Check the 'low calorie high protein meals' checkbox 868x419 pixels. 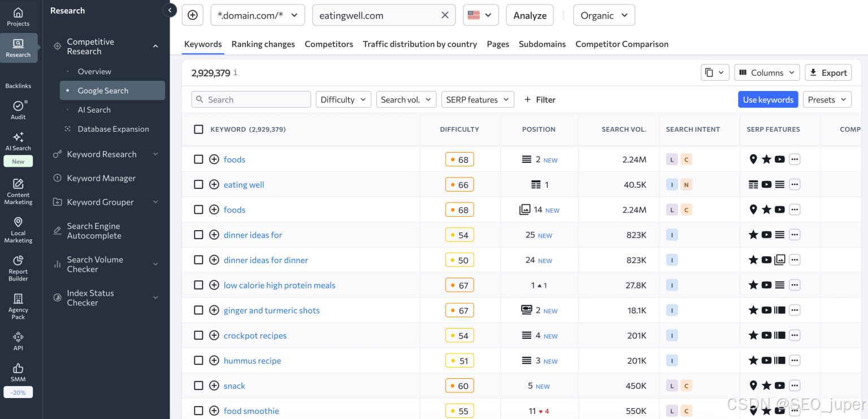(198, 285)
